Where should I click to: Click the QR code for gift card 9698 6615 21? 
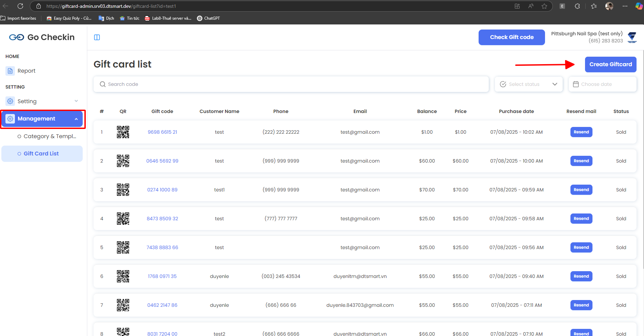pyautogui.click(x=123, y=132)
